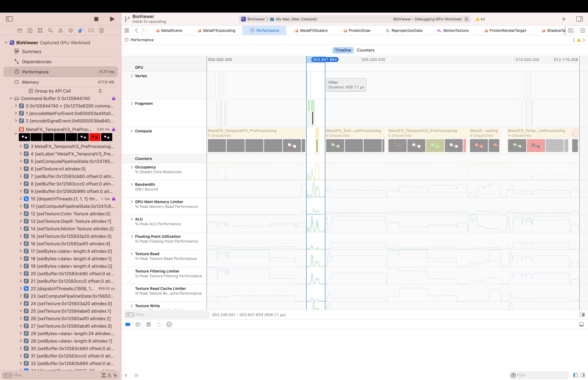Open the symbol navigator
Image resolution: width=588 pixels, height=380 pixels.
[x=40, y=31]
